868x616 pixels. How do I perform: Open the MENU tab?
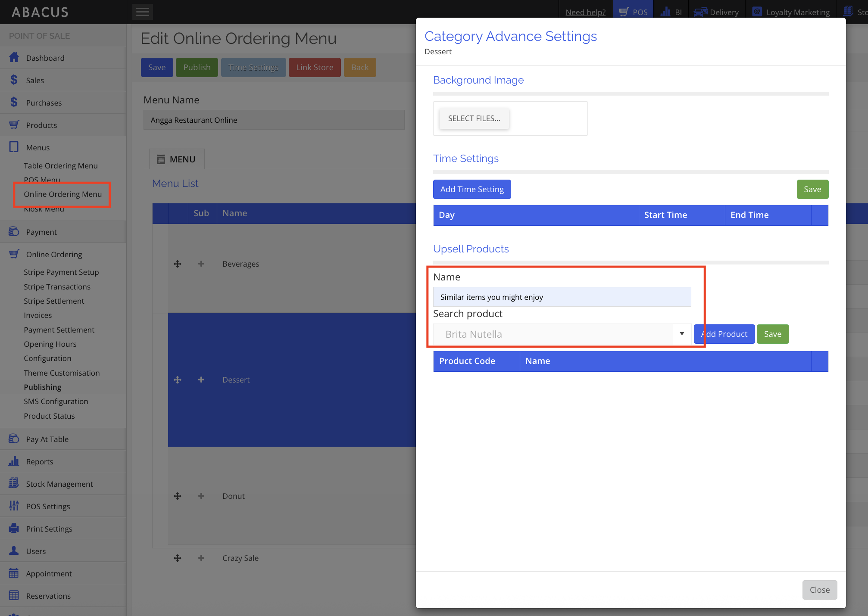(x=177, y=159)
